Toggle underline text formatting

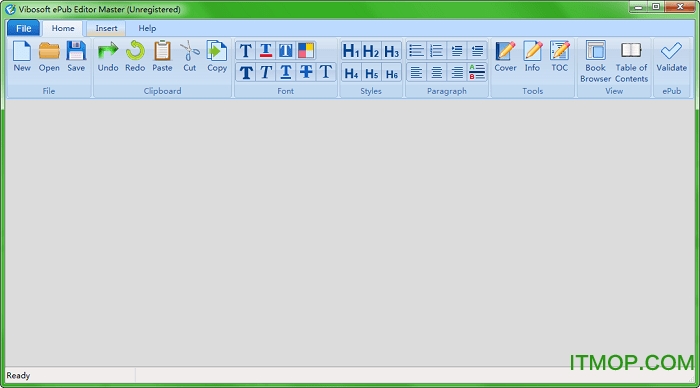pyautogui.click(x=286, y=72)
